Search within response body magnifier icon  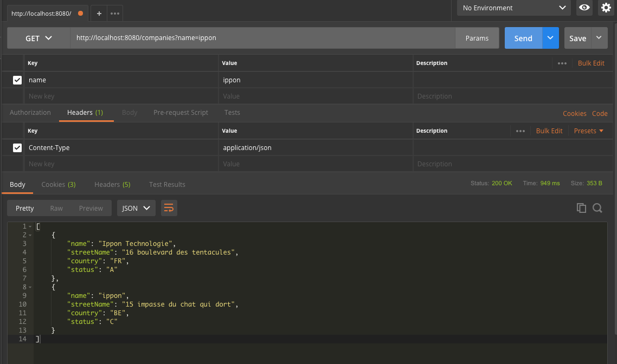coord(597,208)
